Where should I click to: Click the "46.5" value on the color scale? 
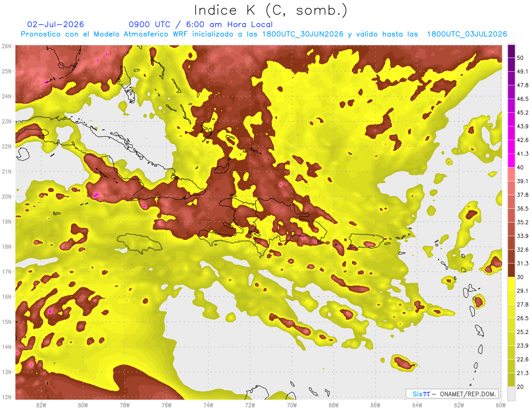tap(523, 99)
